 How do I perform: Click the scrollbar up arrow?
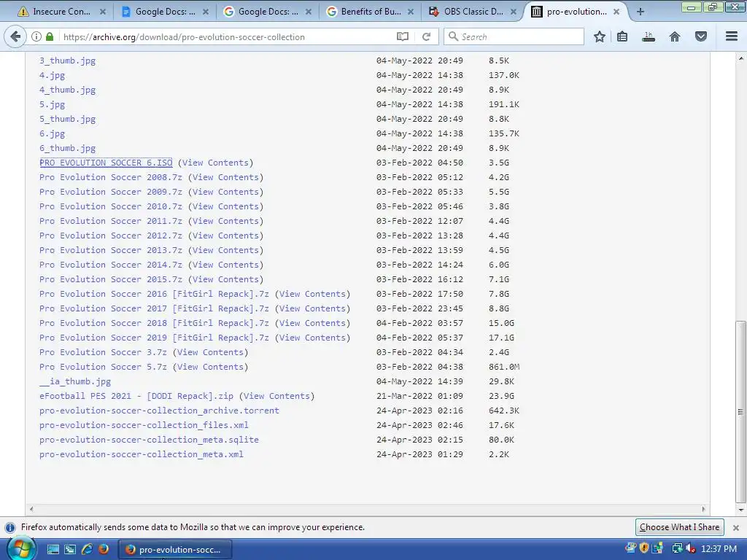740,58
